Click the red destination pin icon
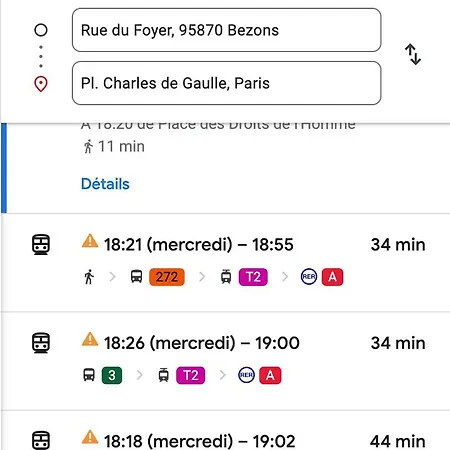The height and width of the screenshot is (450, 450). click(41, 84)
